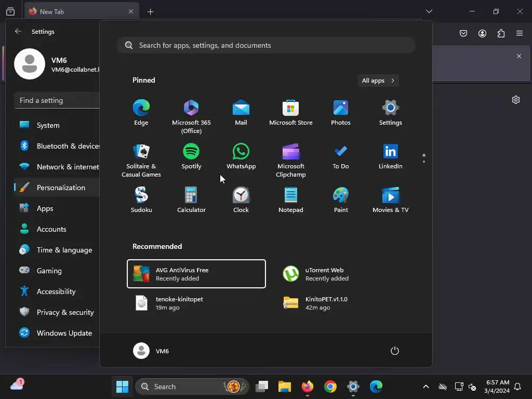Open Microsoft Store pinned app
This screenshot has height=399, width=532.
click(x=291, y=113)
